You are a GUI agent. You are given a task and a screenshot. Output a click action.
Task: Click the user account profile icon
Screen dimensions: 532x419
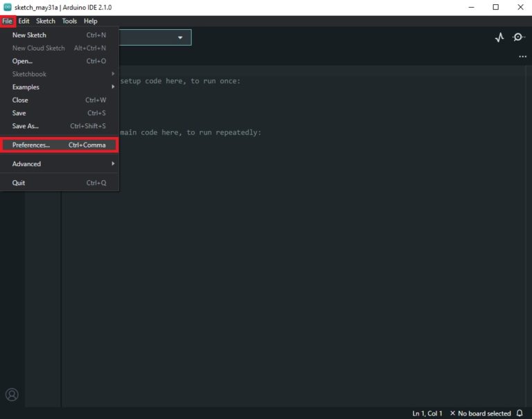coord(12,395)
